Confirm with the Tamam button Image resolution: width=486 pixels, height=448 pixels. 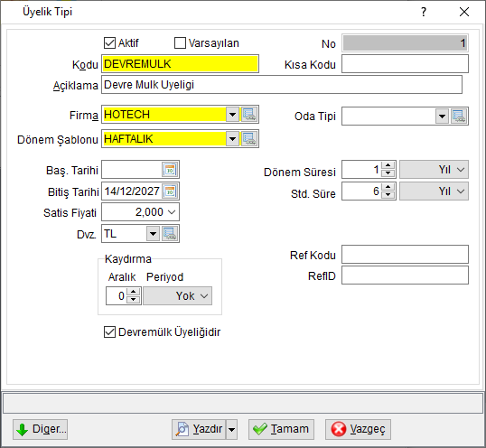point(281,429)
